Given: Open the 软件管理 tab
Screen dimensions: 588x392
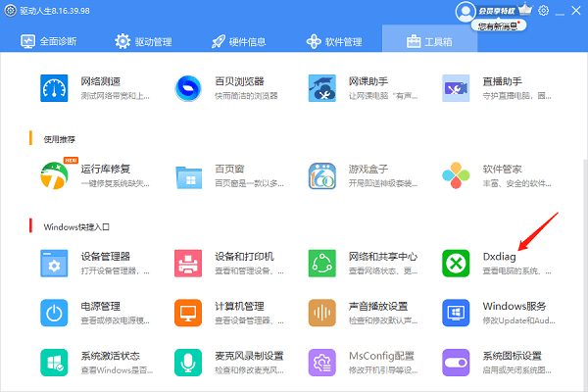Looking at the screenshot, I should 334,41.
